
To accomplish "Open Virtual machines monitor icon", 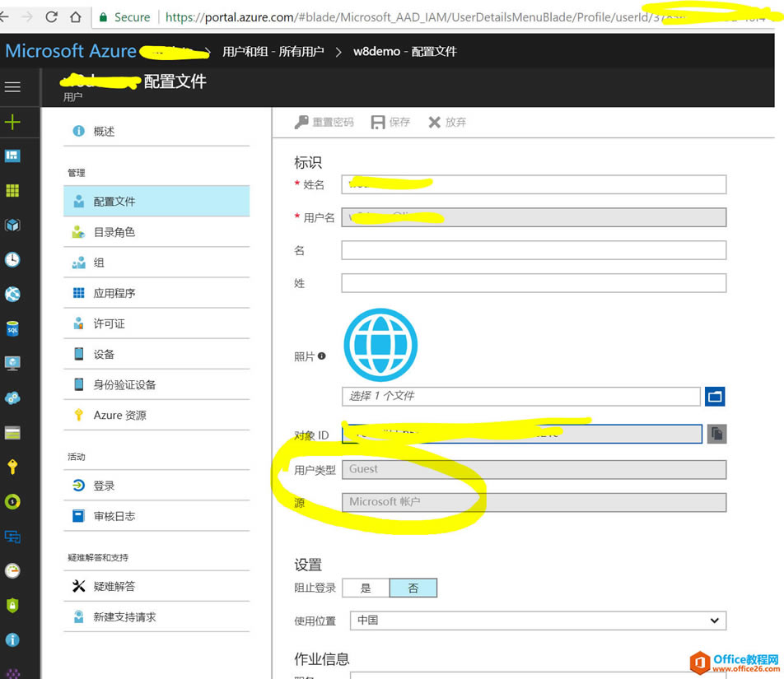I will (x=12, y=363).
